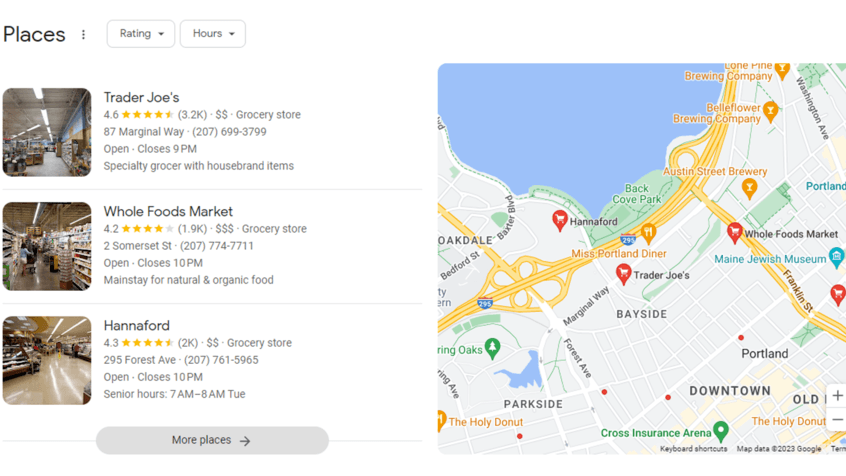The image size is (846, 476).
Task: Click the Maine Jewish Museum pin
Action: click(x=836, y=257)
